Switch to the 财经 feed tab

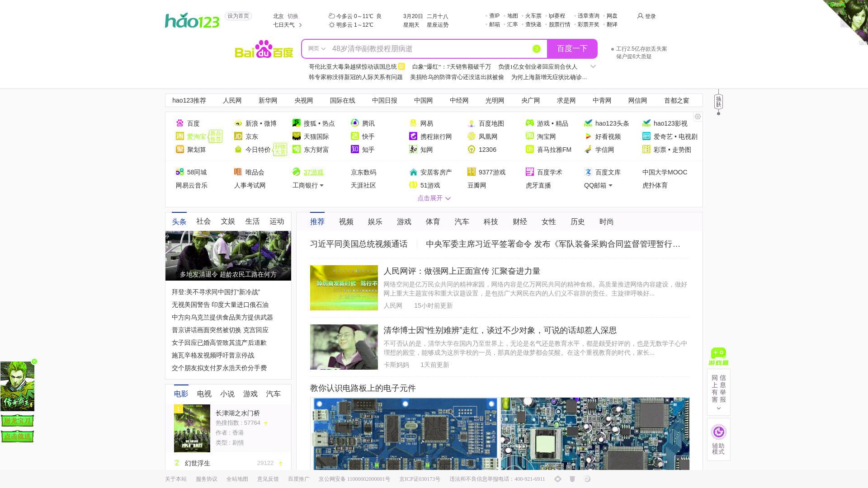click(x=520, y=221)
